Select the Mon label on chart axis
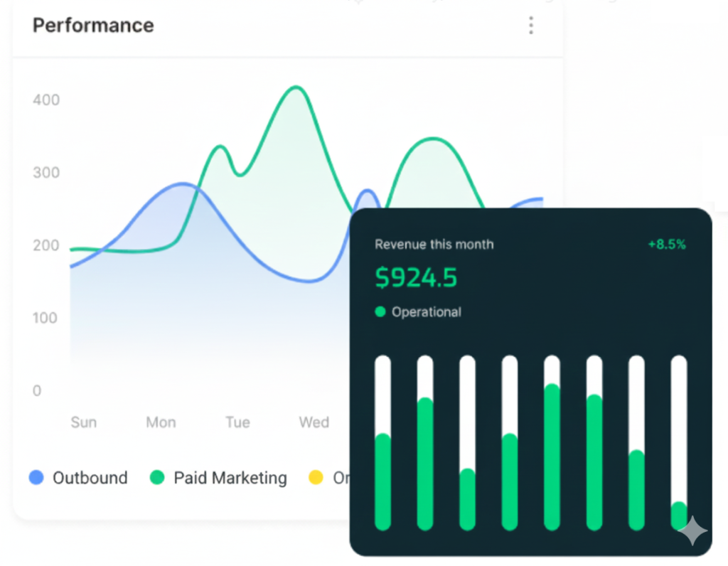The image size is (728, 566). pos(161,422)
